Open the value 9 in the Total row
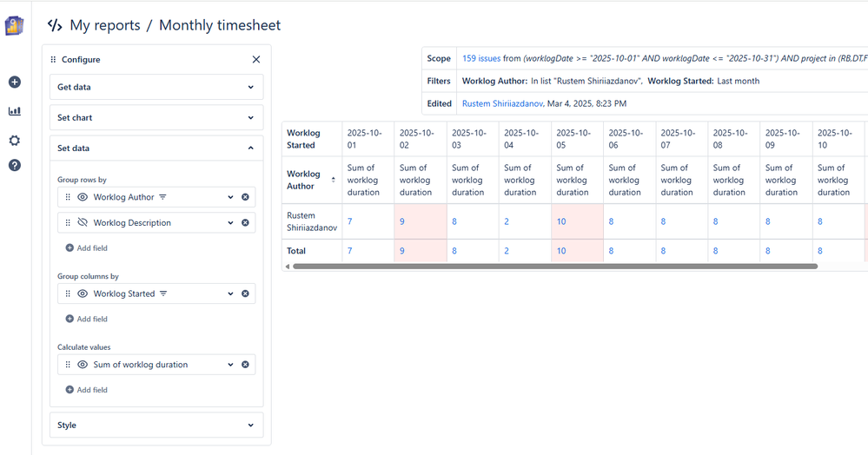The image size is (868, 455). coord(402,251)
